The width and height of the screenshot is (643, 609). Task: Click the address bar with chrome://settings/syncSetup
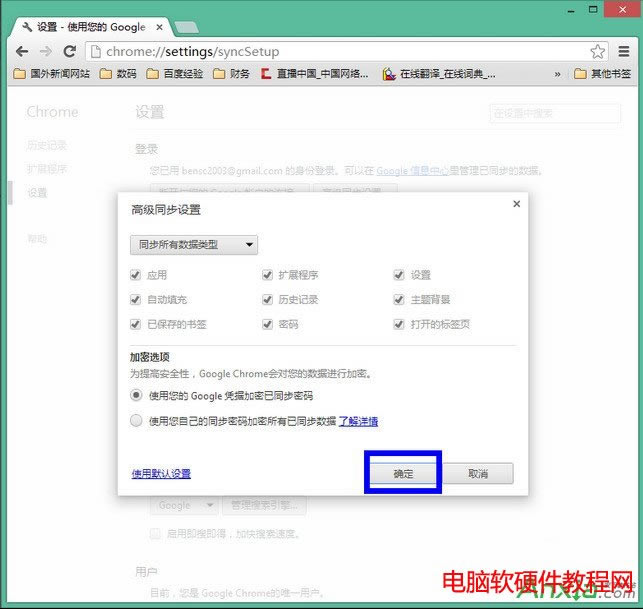347,52
